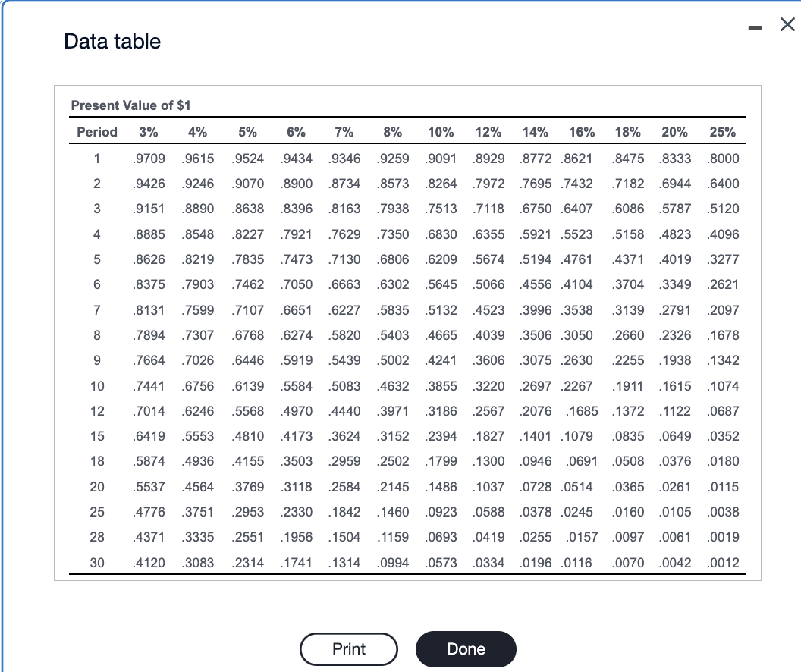Click the Period column header
The height and width of the screenshot is (672, 801).
[96, 132]
